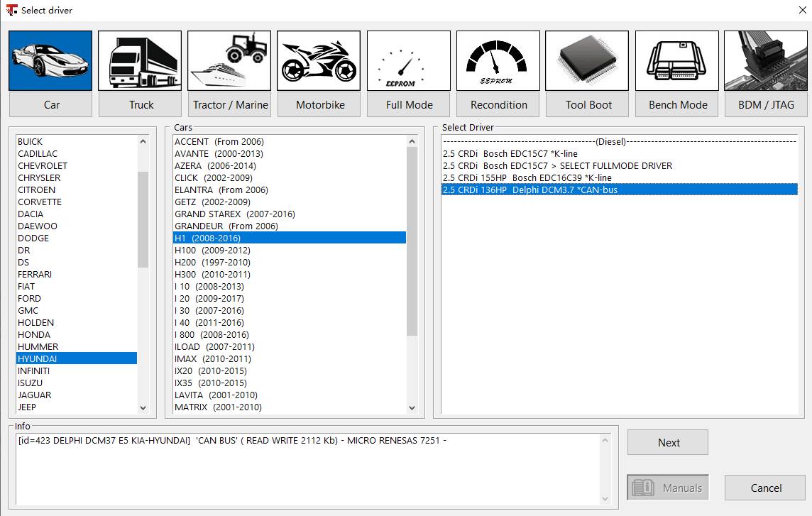Select the microchip Tool Boot icon

point(587,60)
